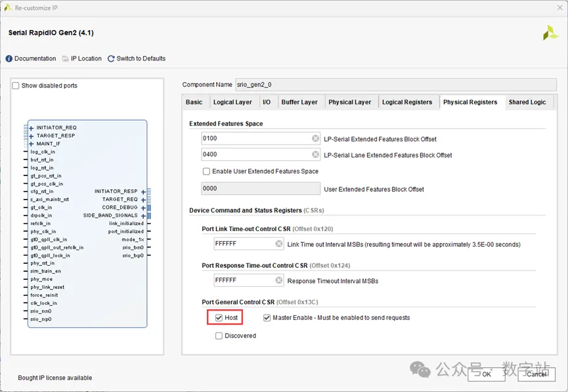Select the force_reinit port label
Image resolution: width=568 pixels, height=392 pixels.
pos(44,295)
